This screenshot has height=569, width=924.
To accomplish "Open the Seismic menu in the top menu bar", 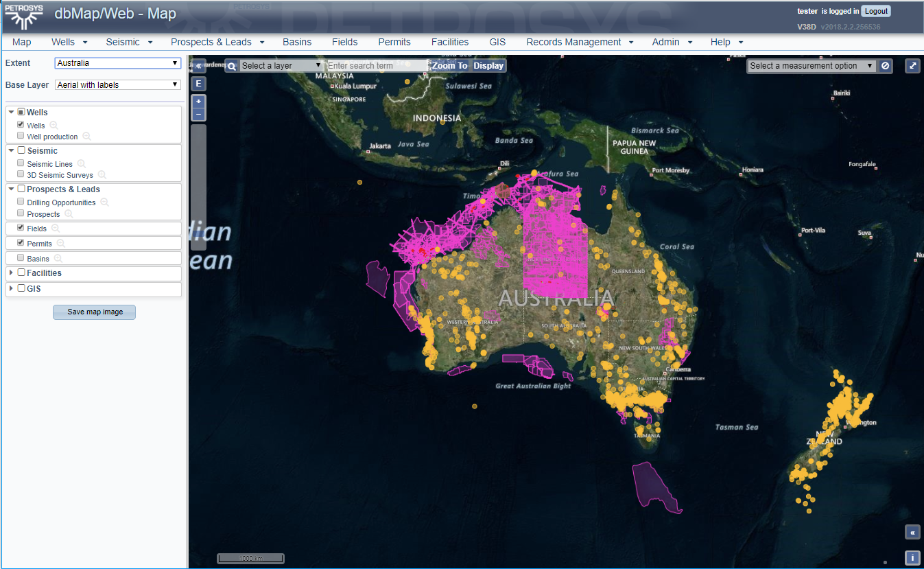I will (x=129, y=42).
